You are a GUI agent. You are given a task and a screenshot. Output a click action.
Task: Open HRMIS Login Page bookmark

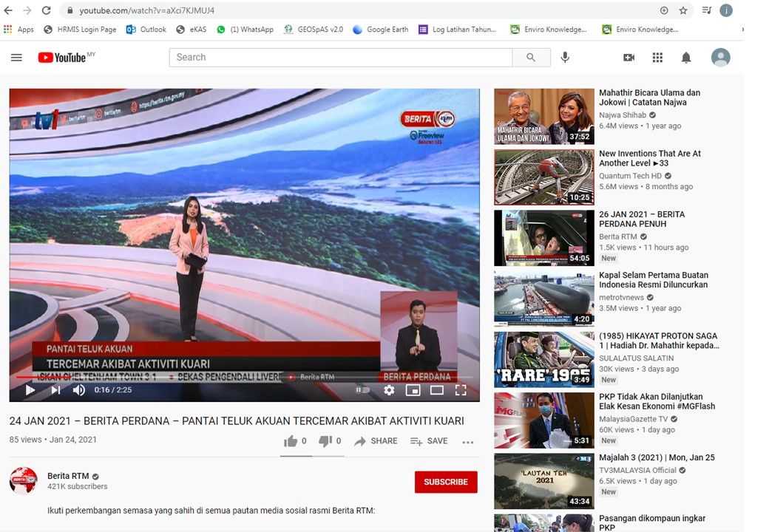[80, 30]
